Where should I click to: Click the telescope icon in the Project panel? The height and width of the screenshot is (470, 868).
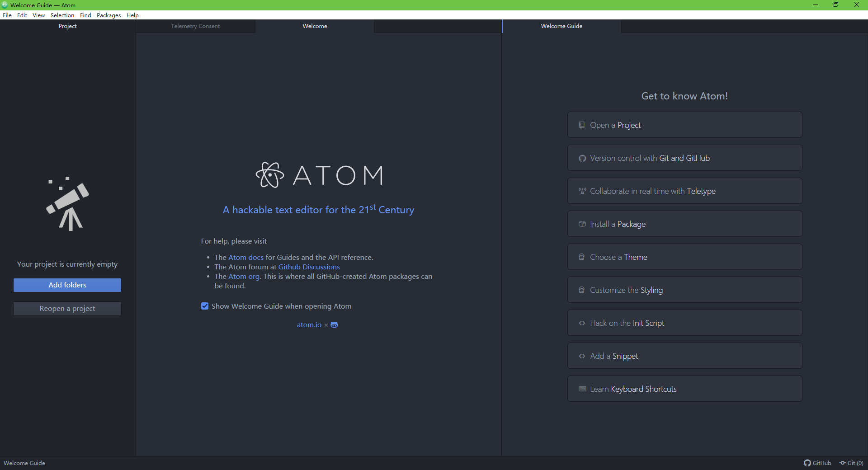[68, 204]
